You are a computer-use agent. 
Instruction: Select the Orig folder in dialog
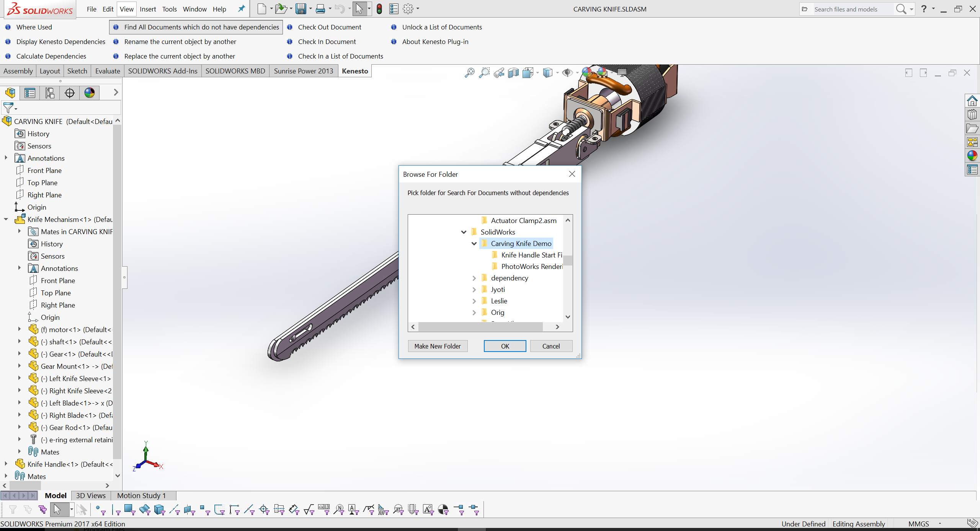click(497, 312)
